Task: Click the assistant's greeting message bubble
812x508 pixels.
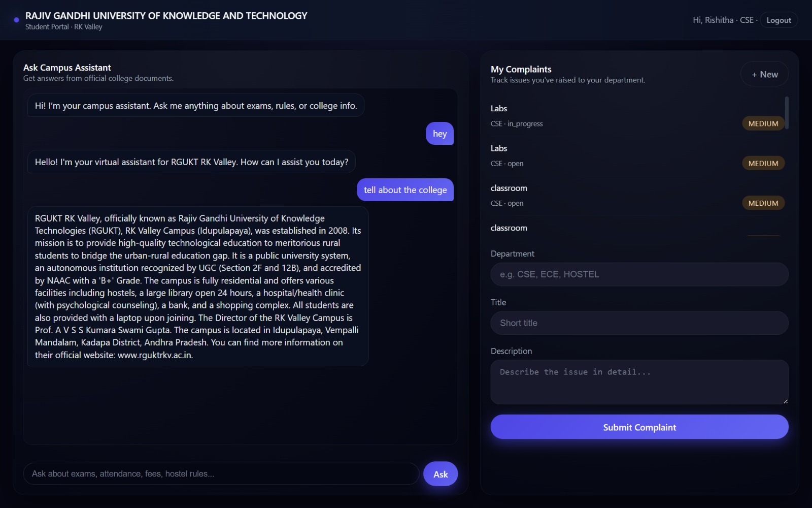Action: click(196, 106)
